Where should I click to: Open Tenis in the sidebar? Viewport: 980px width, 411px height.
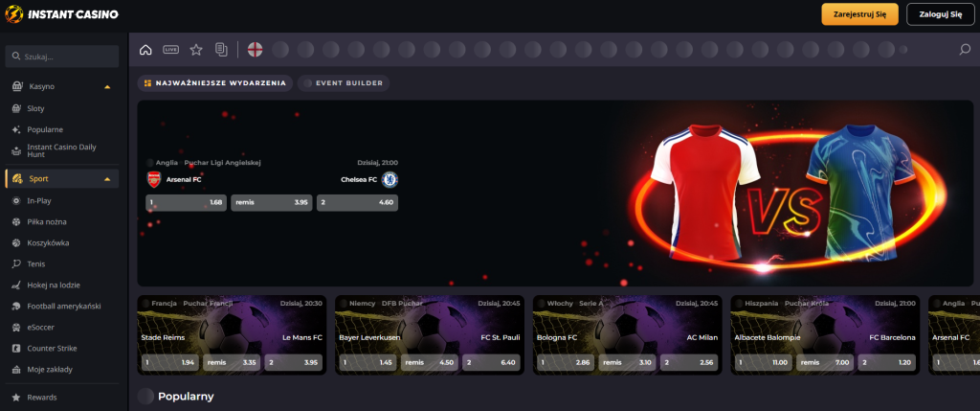[x=36, y=263]
